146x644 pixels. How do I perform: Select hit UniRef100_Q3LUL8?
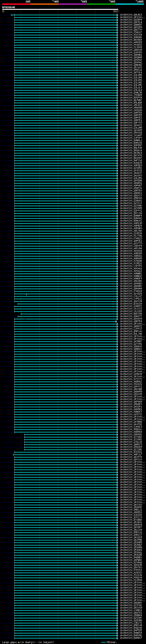(x=131, y=90)
